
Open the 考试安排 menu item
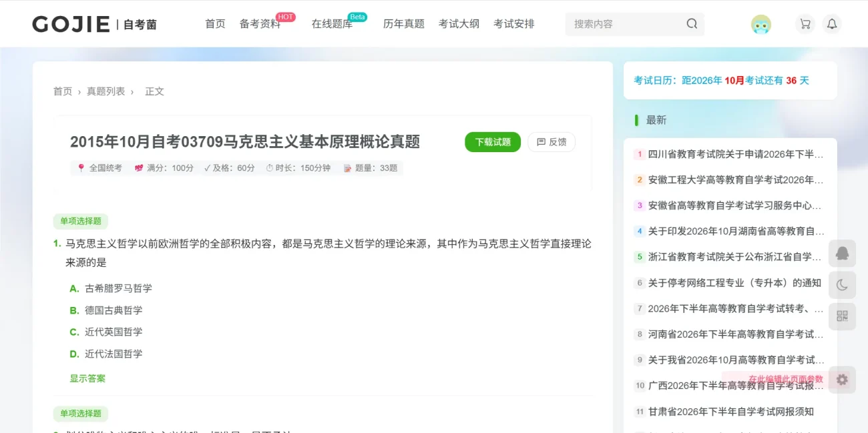coord(514,24)
